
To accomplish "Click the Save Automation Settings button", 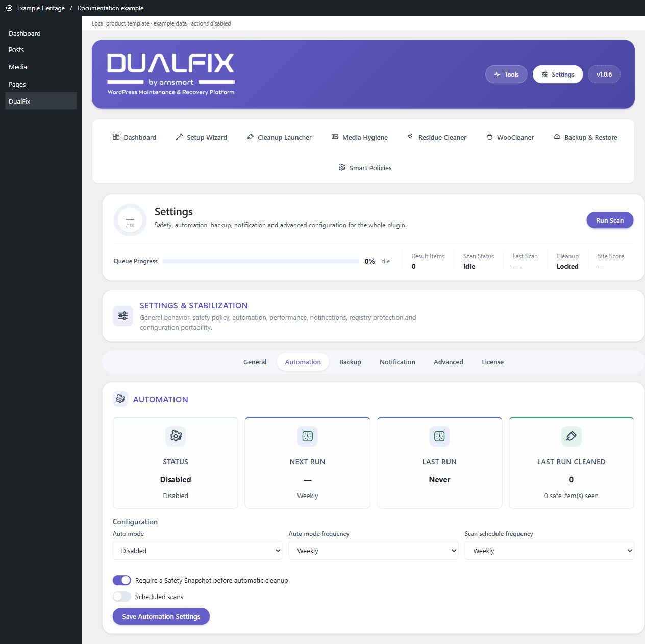I will pos(161,616).
